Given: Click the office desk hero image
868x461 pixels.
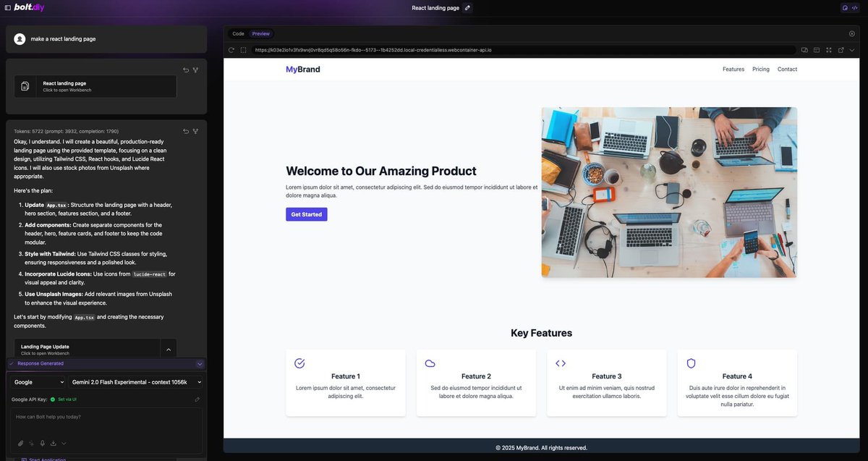Looking at the screenshot, I should click(x=669, y=193).
